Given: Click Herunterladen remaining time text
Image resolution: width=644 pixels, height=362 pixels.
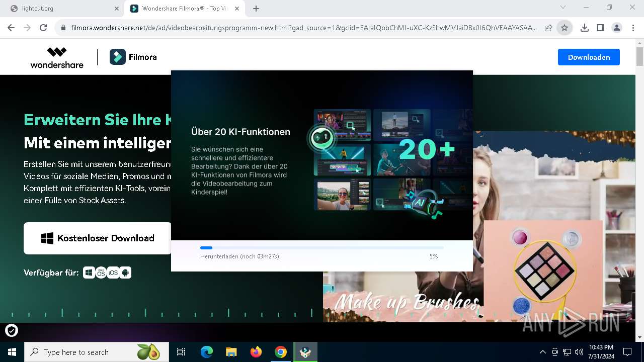Looking at the screenshot, I should (x=239, y=256).
